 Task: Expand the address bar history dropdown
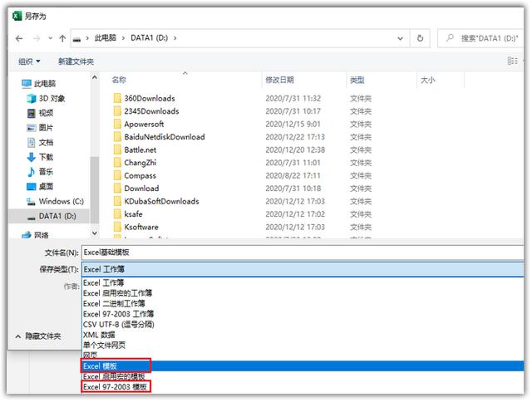[x=401, y=38]
